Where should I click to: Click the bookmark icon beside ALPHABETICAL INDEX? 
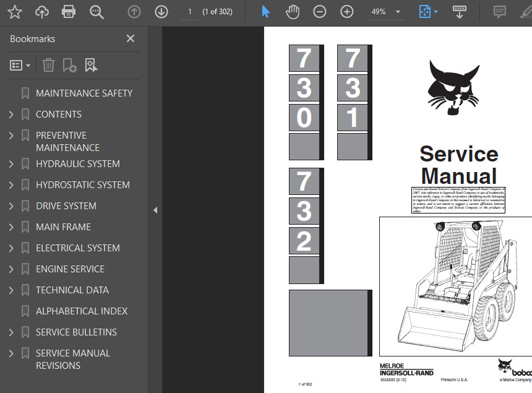click(25, 311)
